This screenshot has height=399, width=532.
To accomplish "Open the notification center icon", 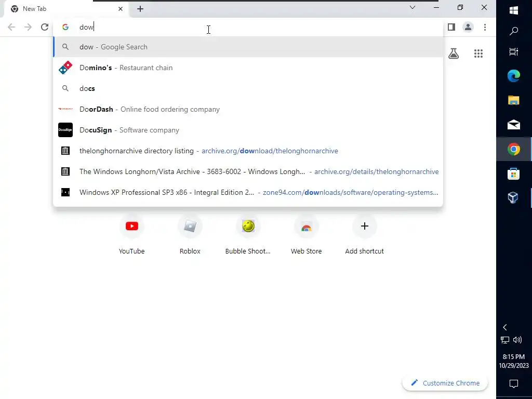I will pyautogui.click(x=514, y=384).
